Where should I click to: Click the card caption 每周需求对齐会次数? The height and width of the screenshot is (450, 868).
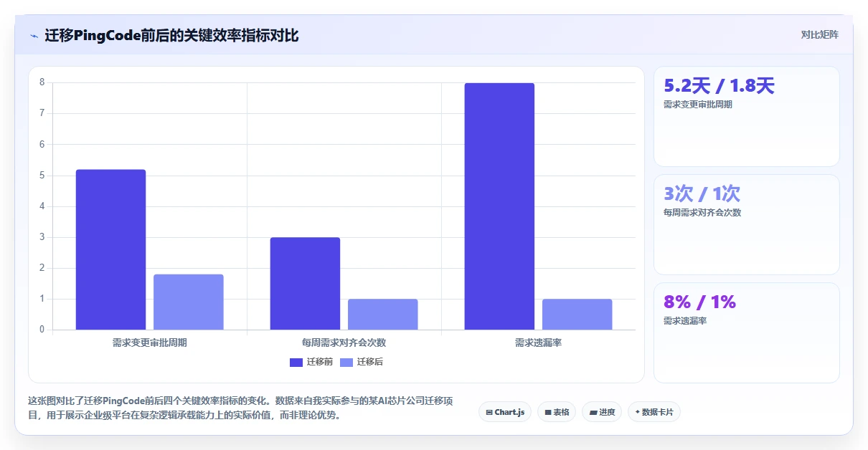(x=702, y=213)
